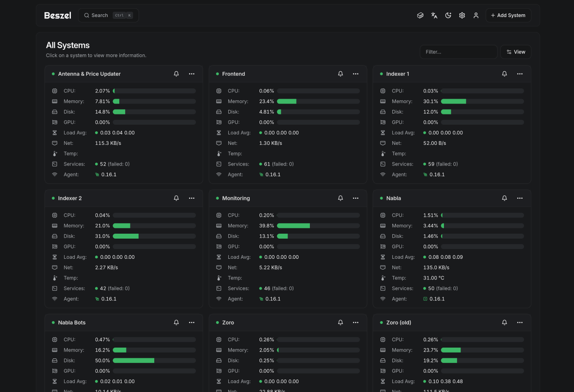Click the alert bell on Frontend card

pos(340,74)
